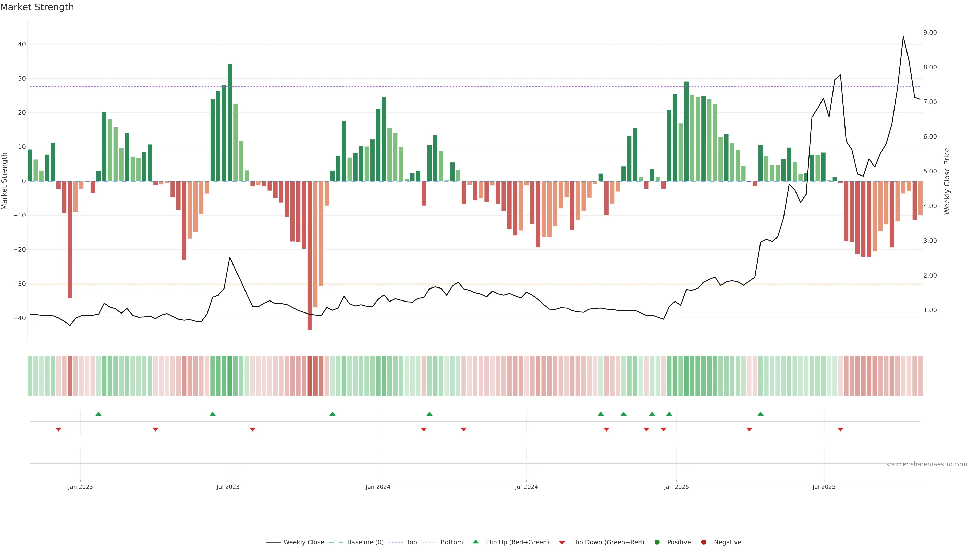Click the Market Strength chart title

37,7
